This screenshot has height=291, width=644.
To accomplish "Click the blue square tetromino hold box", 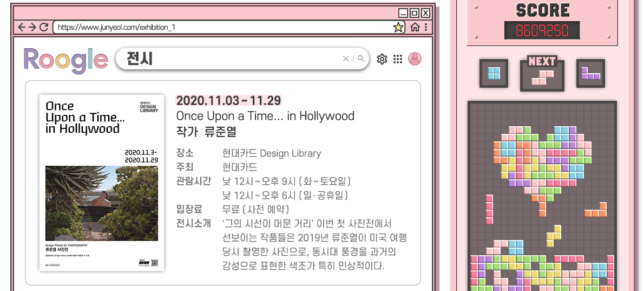I will pyautogui.click(x=494, y=73).
